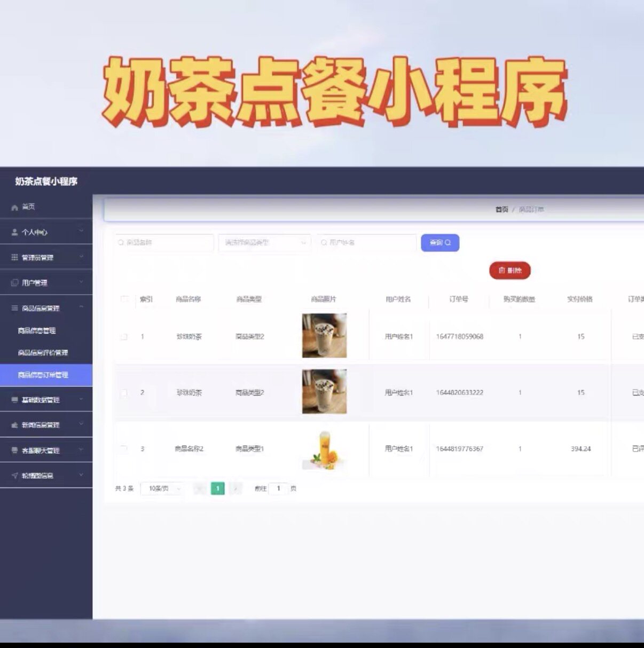644x648 pixels.
Task: Expand the 客服聊天管理 menu arrow
Action: point(81,449)
